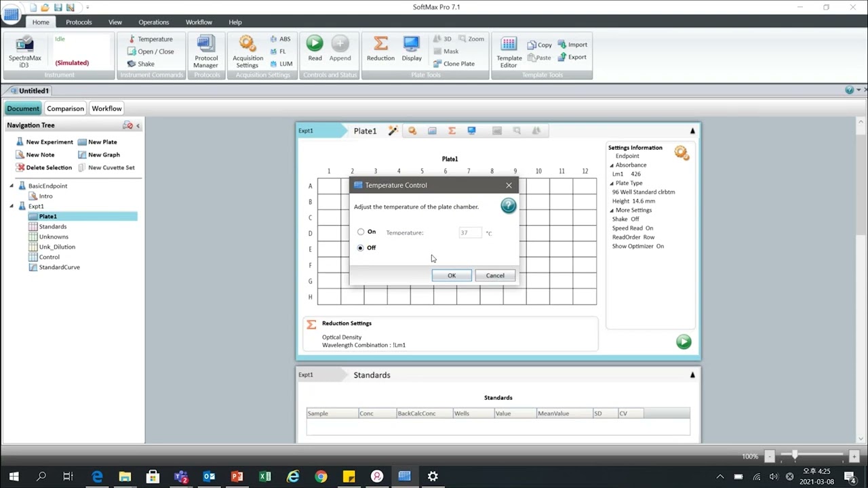Click New Plate in Navigation Tree

coord(98,142)
